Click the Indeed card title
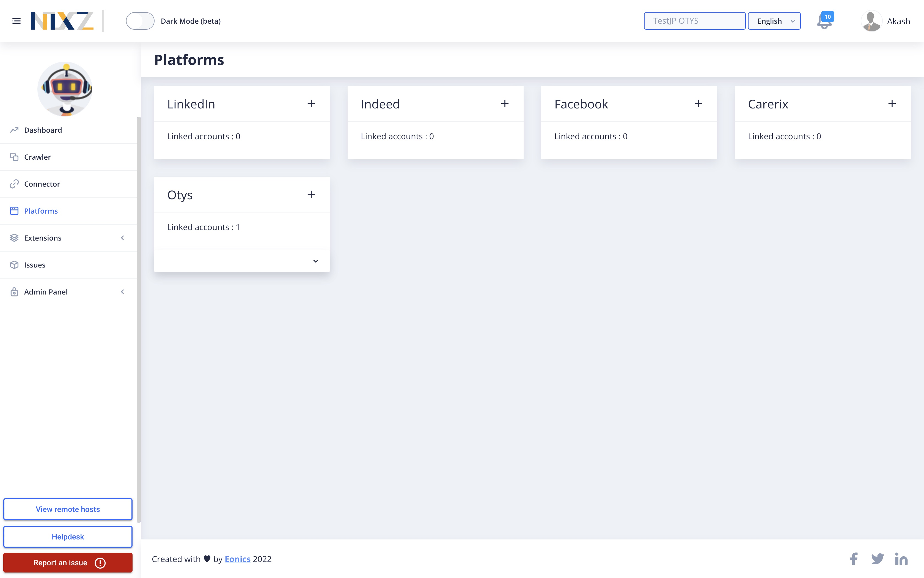The width and height of the screenshot is (924, 578). coord(380,104)
